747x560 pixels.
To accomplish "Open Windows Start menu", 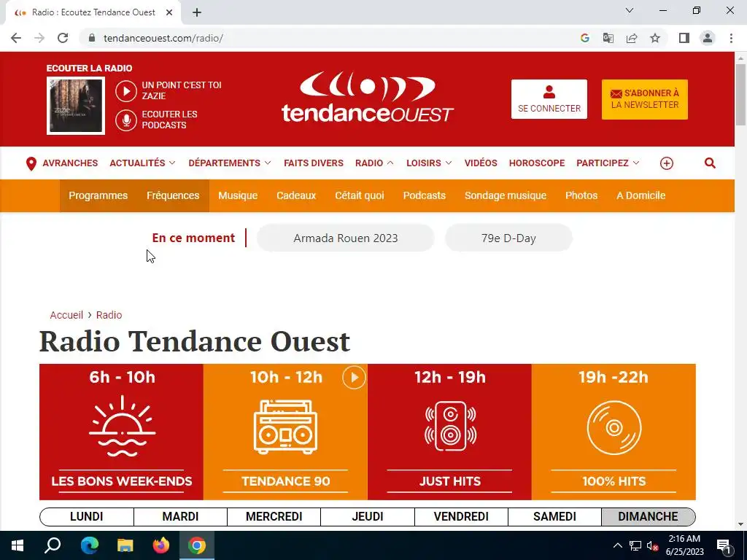I will click(18, 545).
